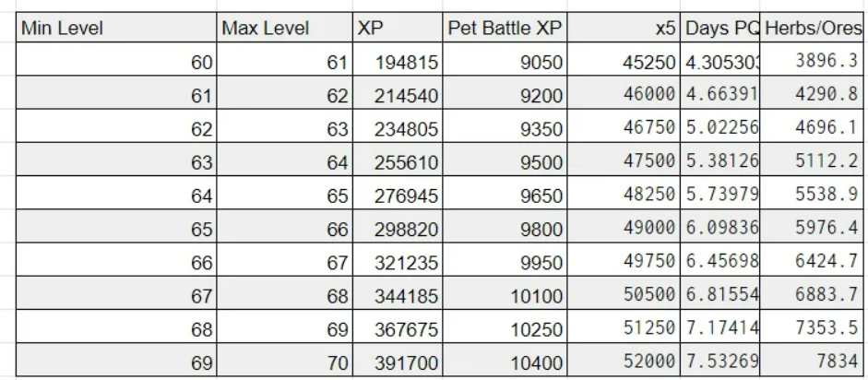Select the cell with value 214540
Viewport: 868px width, 380px height.
tap(397, 96)
